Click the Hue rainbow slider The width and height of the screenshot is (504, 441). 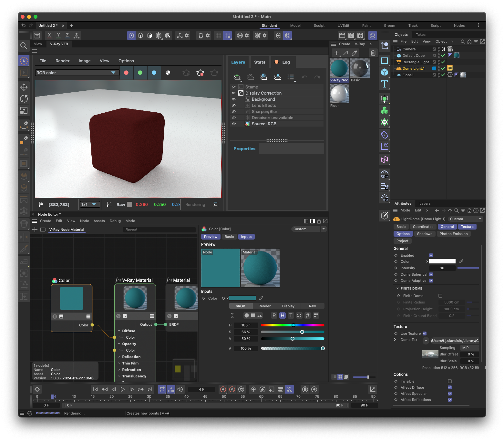pyautogui.click(x=293, y=325)
